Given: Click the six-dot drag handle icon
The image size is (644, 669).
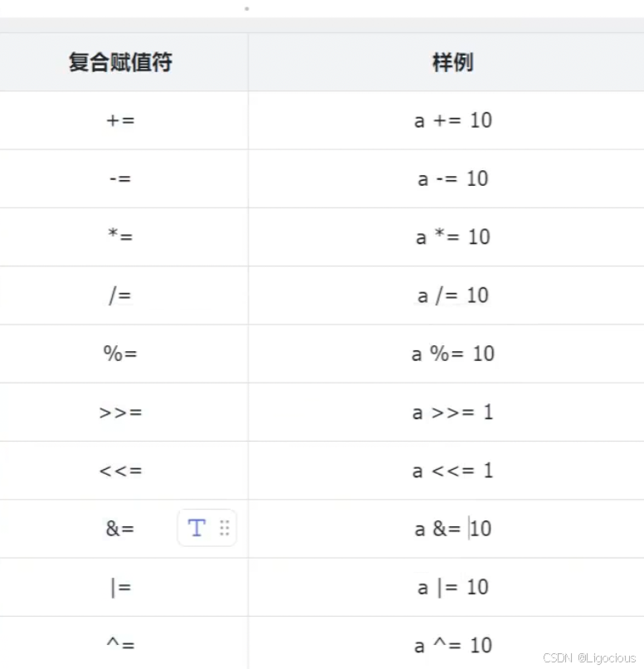Looking at the screenshot, I should click(x=224, y=528).
